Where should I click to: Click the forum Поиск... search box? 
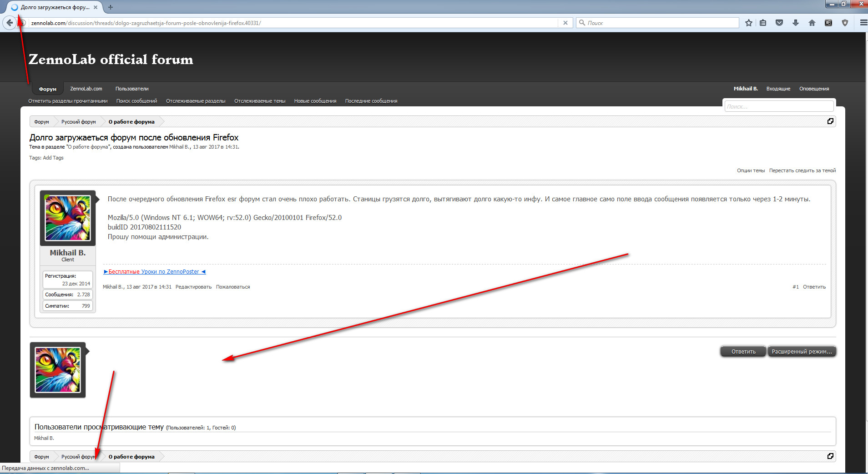779,106
